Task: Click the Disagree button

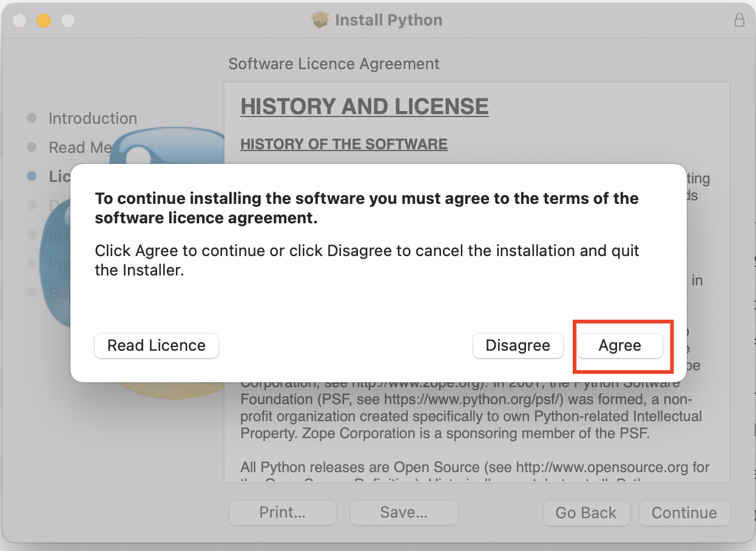Action: [x=518, y=346]
